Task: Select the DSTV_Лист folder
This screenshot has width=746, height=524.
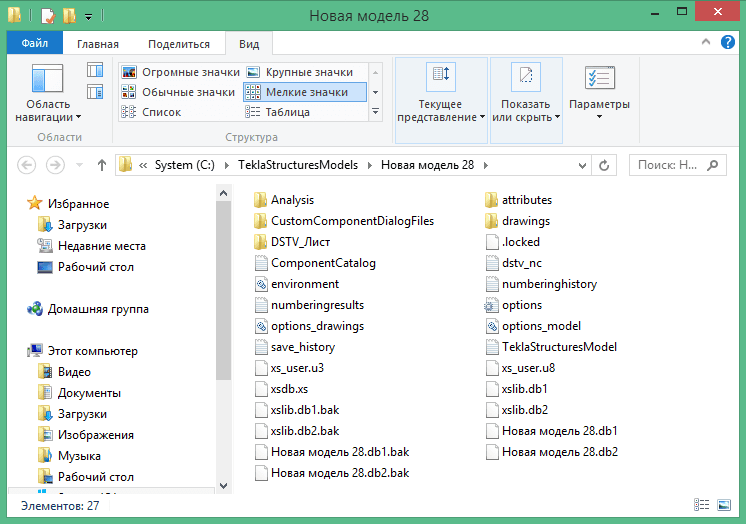Action: (292, 242)
